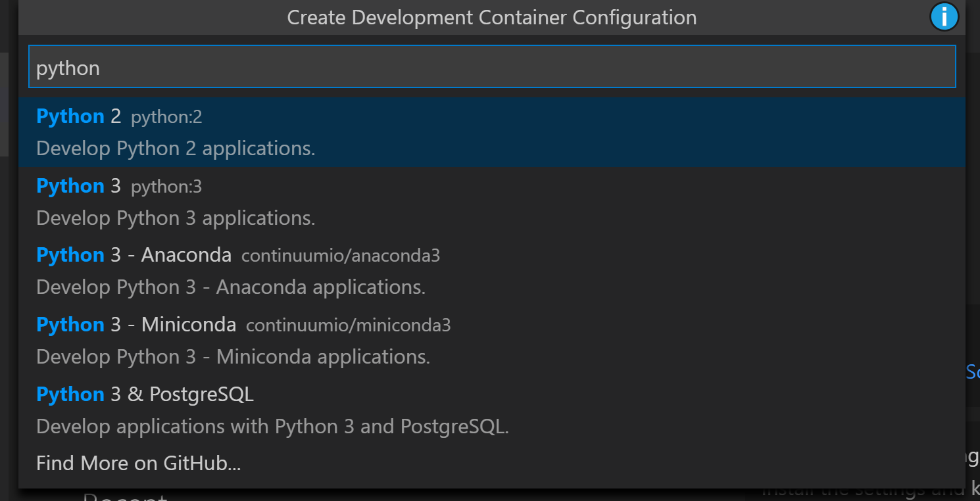Viewport: 980px width, 501px height.
Task: Click the search box containing "python"
Action: pos(491,67)
